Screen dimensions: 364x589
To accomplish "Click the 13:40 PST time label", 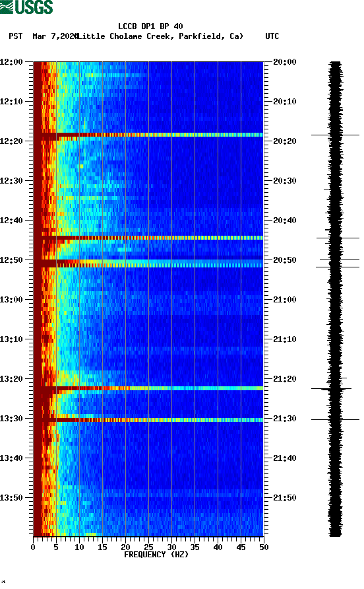I will tap(12, 458).
